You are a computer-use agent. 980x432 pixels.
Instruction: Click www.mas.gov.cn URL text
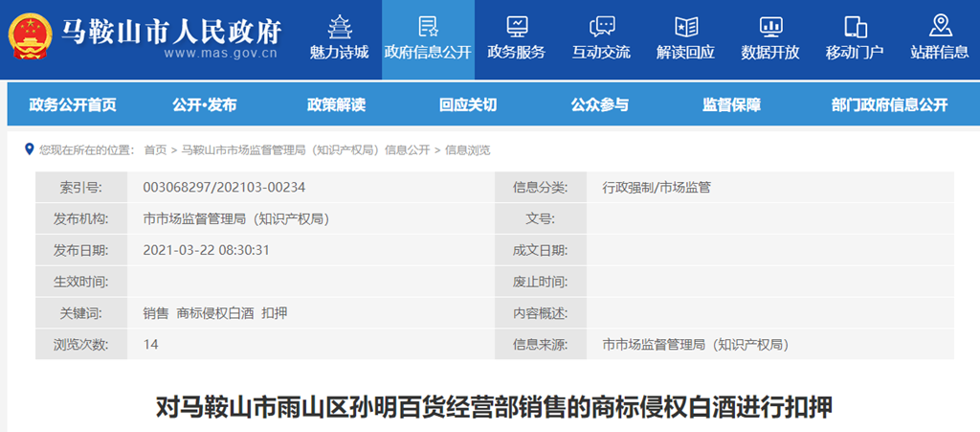click(x=221, y=53)
